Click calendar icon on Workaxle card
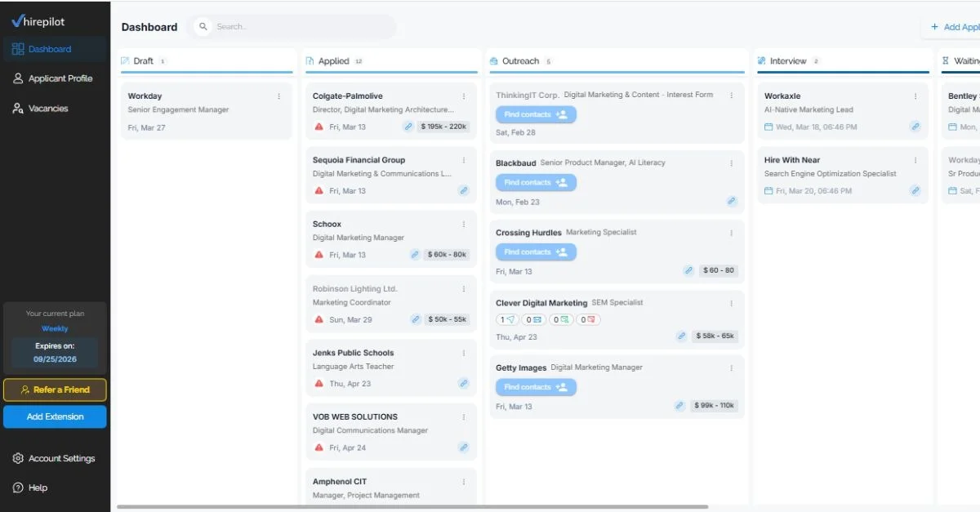 click(x=768, y=127)
